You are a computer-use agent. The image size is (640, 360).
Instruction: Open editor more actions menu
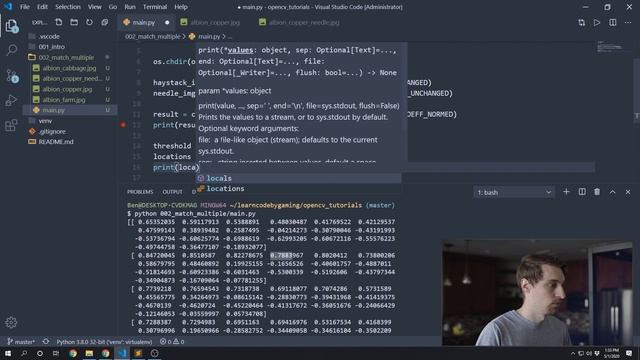point(628,22)
